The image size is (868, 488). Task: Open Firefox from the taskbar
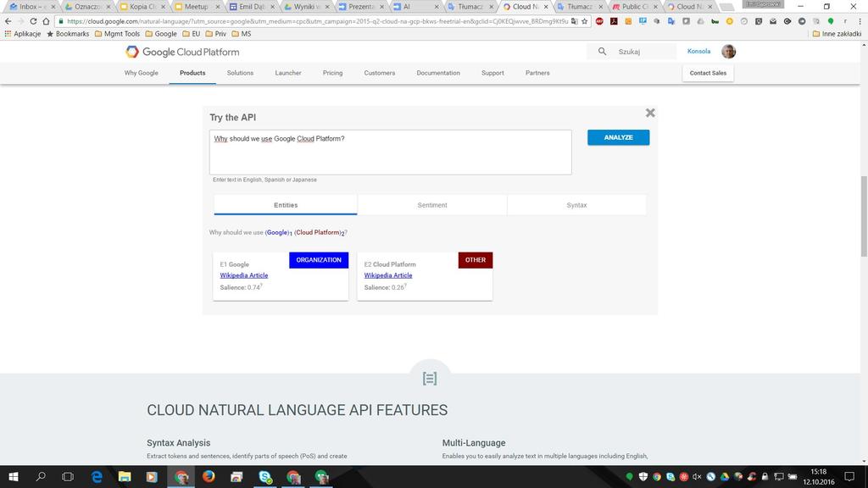(x=209, y=476)
